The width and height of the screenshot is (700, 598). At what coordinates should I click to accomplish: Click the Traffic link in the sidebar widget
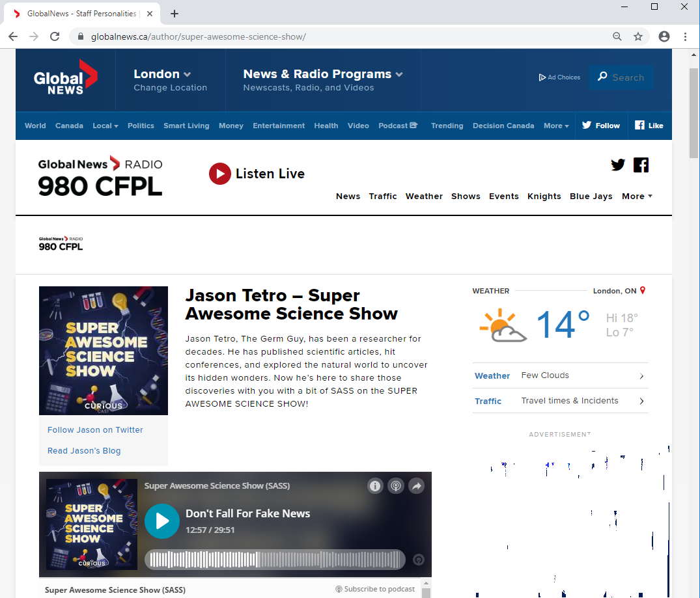click(488, 401)
